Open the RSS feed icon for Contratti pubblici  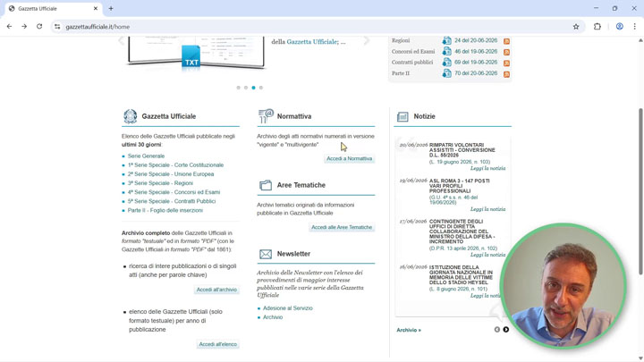506,63
